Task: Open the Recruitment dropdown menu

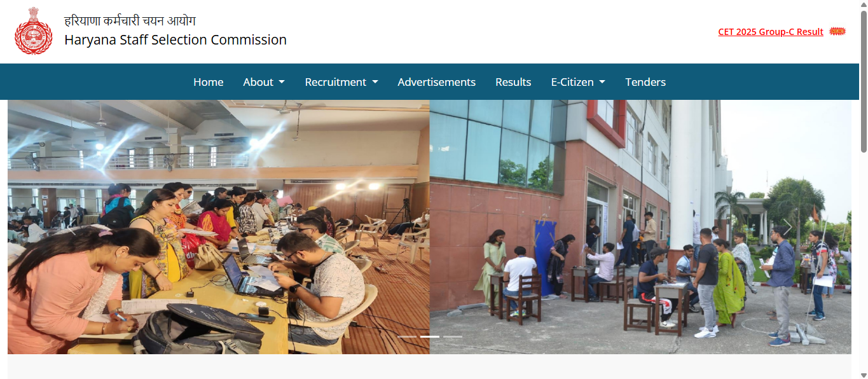Action: pos(341,82)
